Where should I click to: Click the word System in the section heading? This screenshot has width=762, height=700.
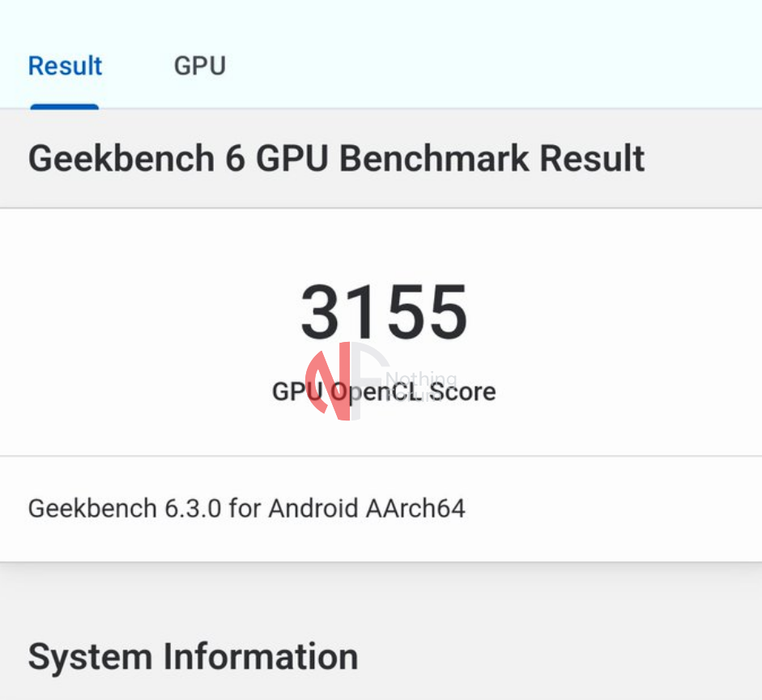(x=89, y=656)
